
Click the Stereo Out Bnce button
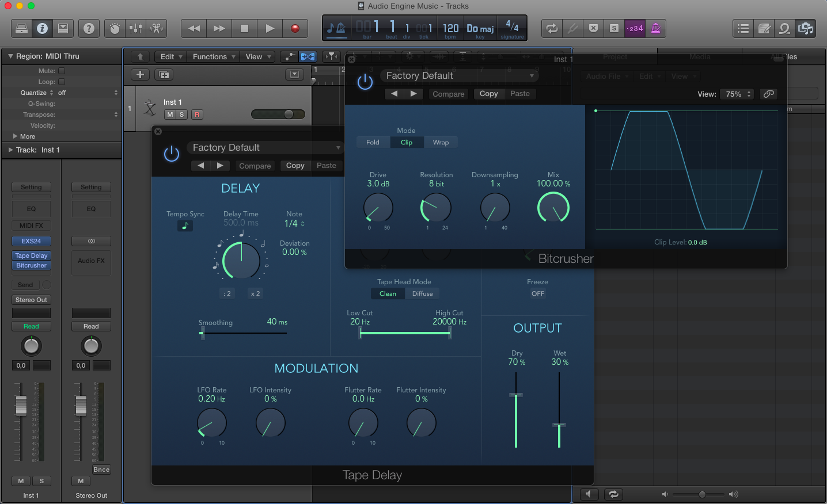101,469
